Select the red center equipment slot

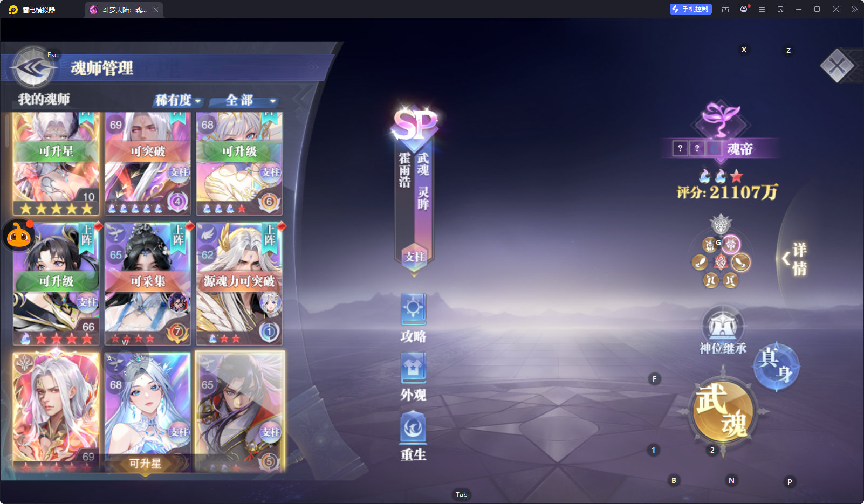(x=721, y=263)
